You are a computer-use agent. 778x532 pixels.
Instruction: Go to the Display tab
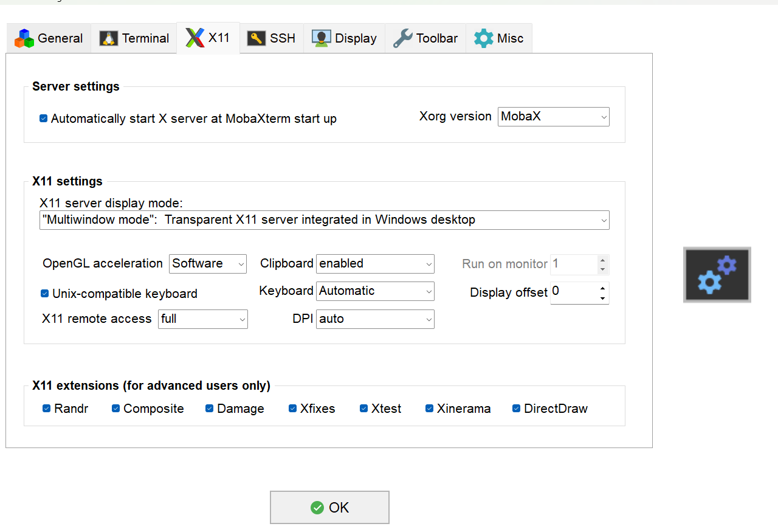pyautogui.click(x=345, y=38)
